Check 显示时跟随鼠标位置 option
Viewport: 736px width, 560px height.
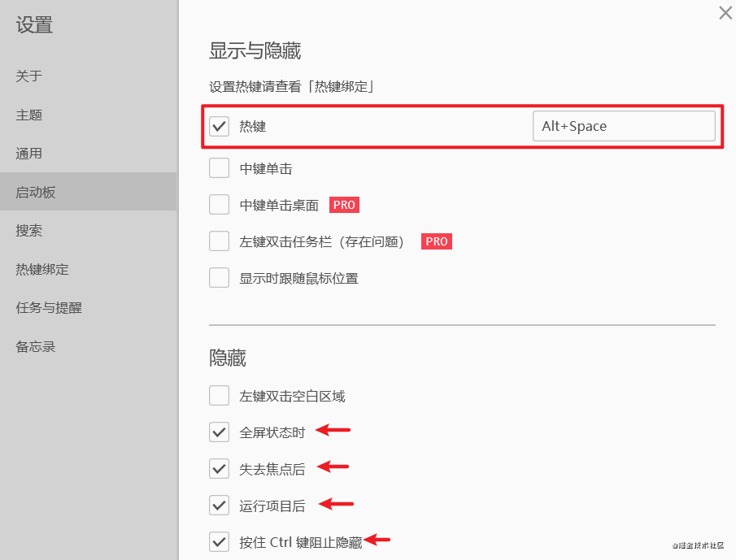pos(220,278)
